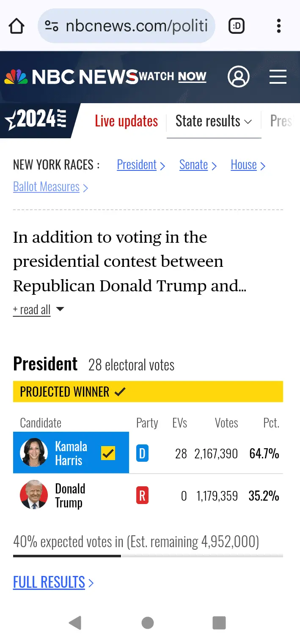Image resolution: width=300 pixels, height=644 pixels.
Task: Open the user account profile icon
Action: coord(239,77)
